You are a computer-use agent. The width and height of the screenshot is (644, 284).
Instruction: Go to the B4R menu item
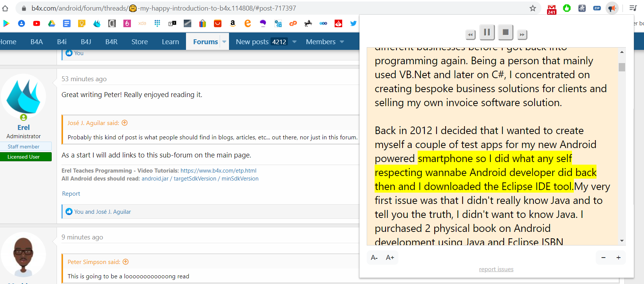[111, 42]
